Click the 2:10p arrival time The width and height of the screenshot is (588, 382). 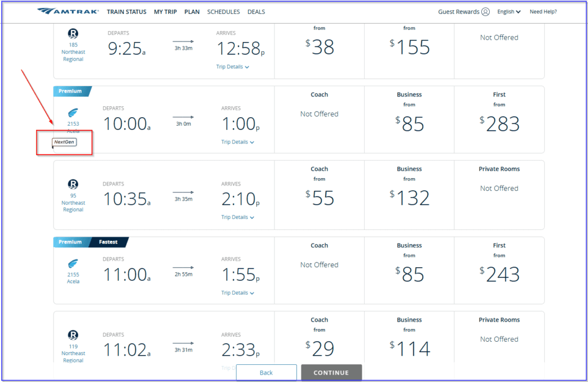[241, 199]
